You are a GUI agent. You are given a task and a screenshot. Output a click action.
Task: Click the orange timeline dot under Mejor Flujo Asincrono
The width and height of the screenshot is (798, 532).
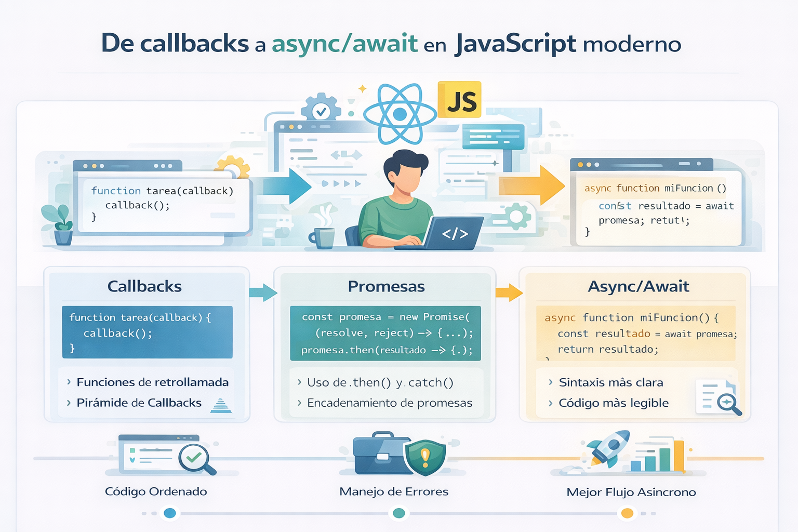pos(628,513)
